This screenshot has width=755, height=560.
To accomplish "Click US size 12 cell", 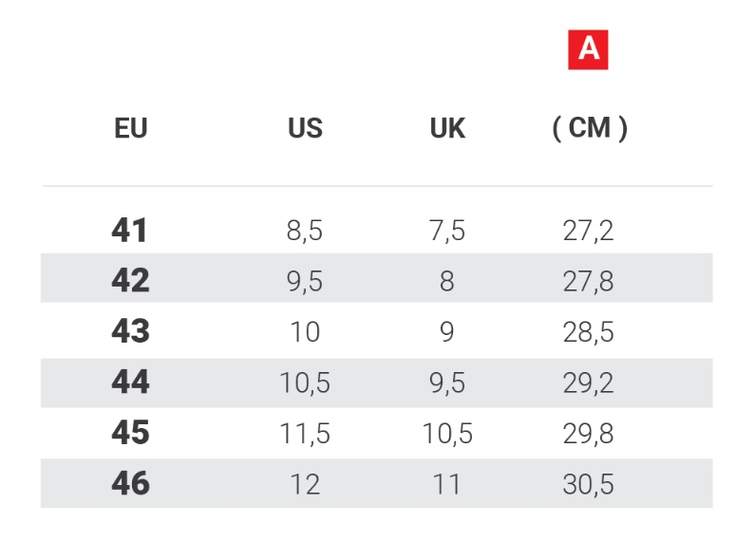I will click(305, 485).
